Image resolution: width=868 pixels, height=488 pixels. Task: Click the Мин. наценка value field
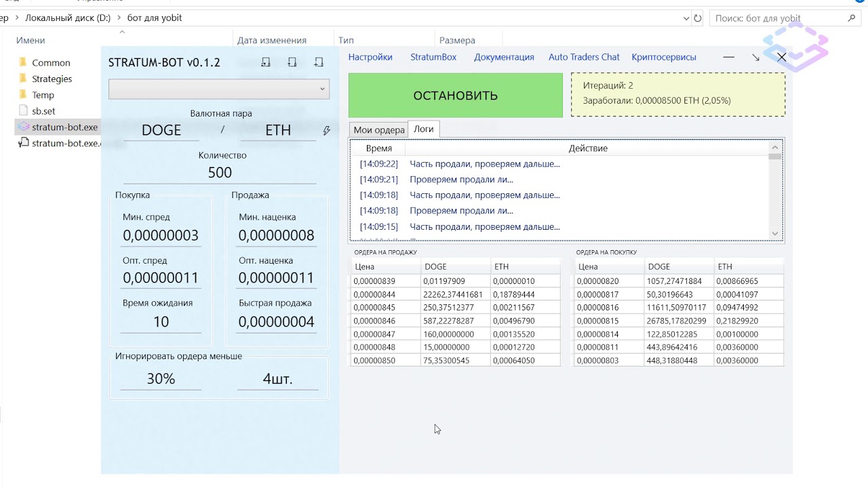point(277,236)
